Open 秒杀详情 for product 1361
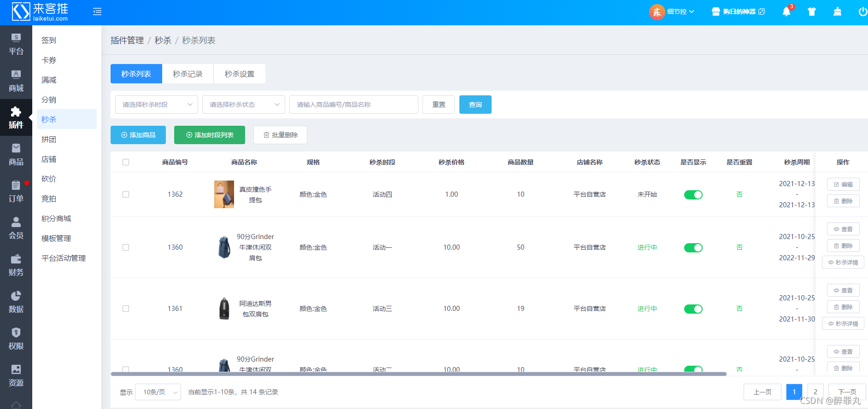This screenshot has width=868, height=409. pyautogui.click(x=843, y=323)
